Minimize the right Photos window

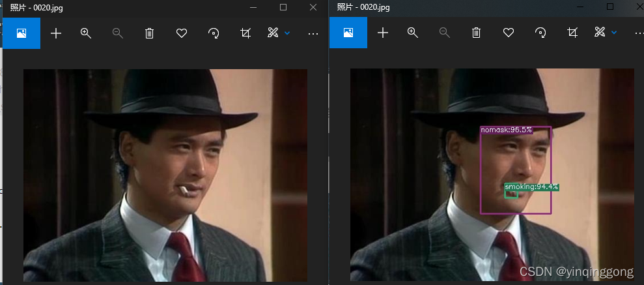pos(580,7)
